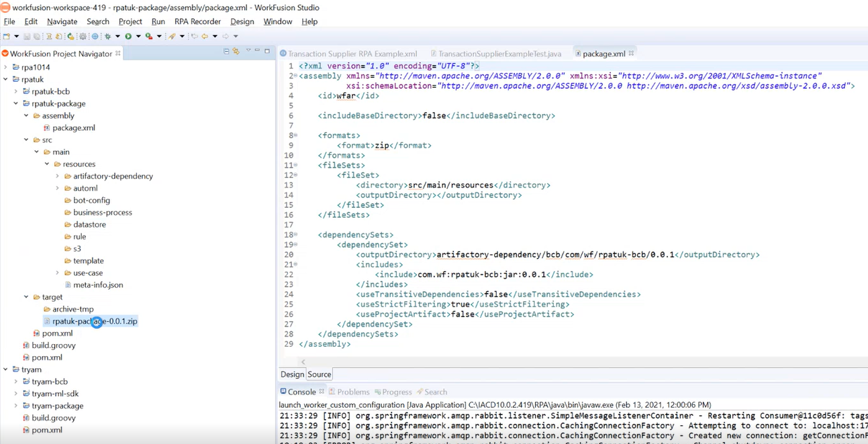
Task: Open the Progress view tab
Action: [393, 392]
